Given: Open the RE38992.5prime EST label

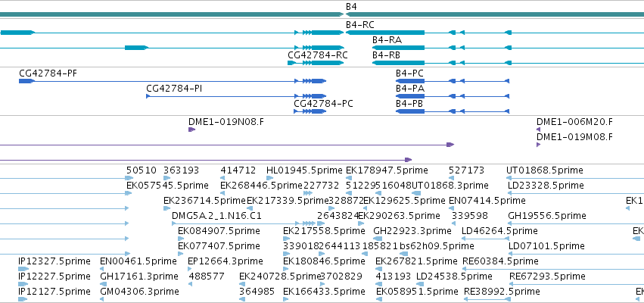Looking at the screenshot, I should click(502, 292).
